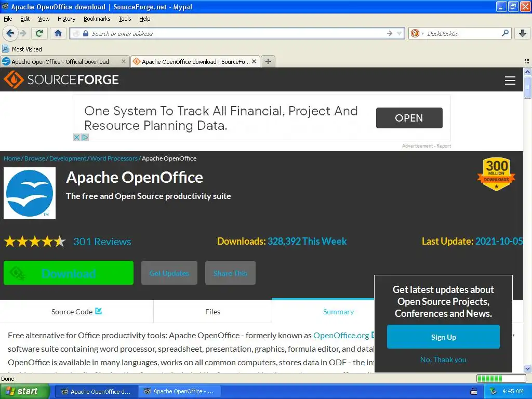Click the OpenOffice.org link in description
This screenshot has height=399, width=532.
click(x=341, y=335)
